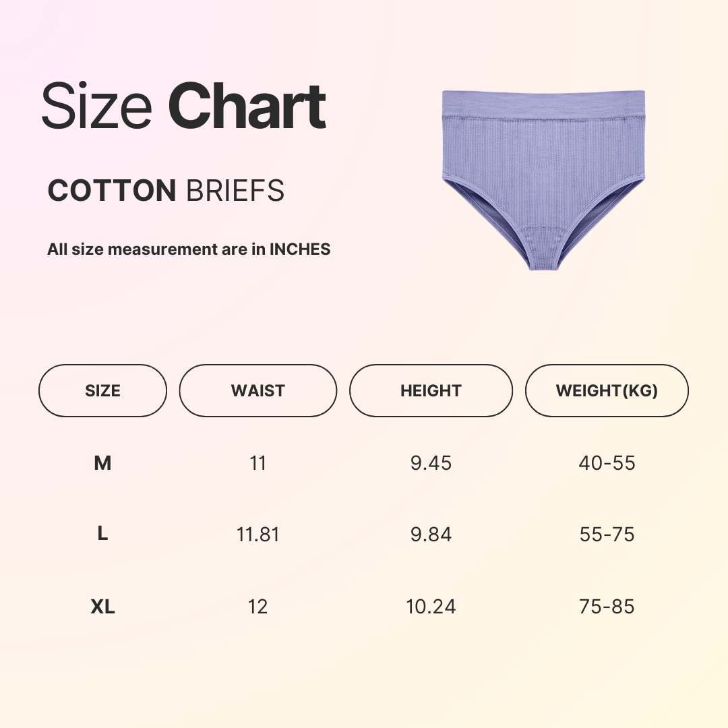The width and height of the screenshot is (728, 728).
Task: Select the M size row label
Action: click(x=102, y=463)
